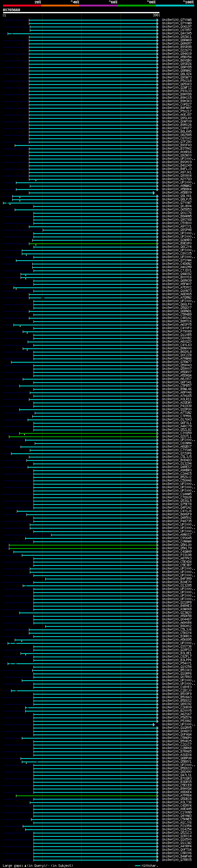This screenshot has width=197, height=868.
Task: Select the UniRef100_A9NW62 label
Action: tap(176, 186)
